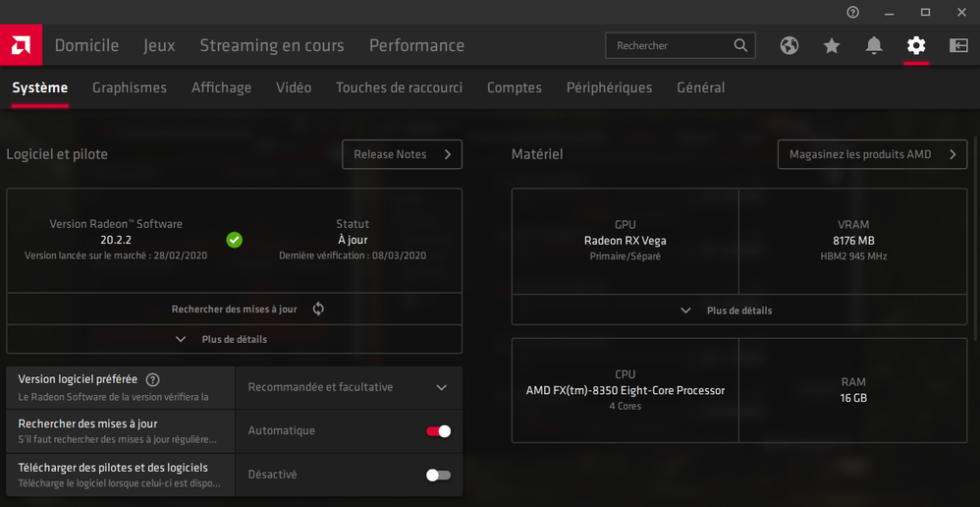The image size is (980, 507).
Task: Open the Jeux tab
Action: (159, 45)
